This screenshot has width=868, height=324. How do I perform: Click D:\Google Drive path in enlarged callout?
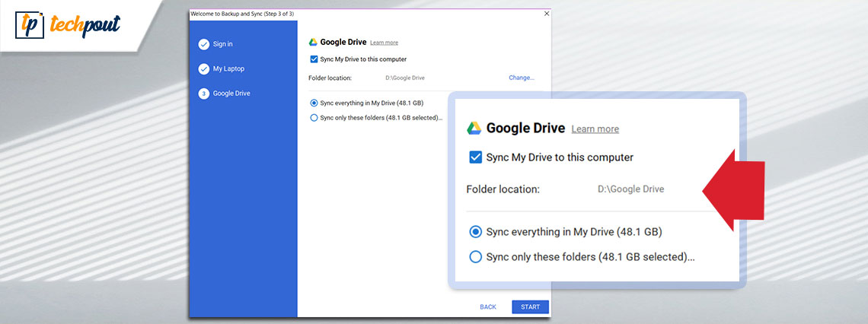tap(630, 189)
